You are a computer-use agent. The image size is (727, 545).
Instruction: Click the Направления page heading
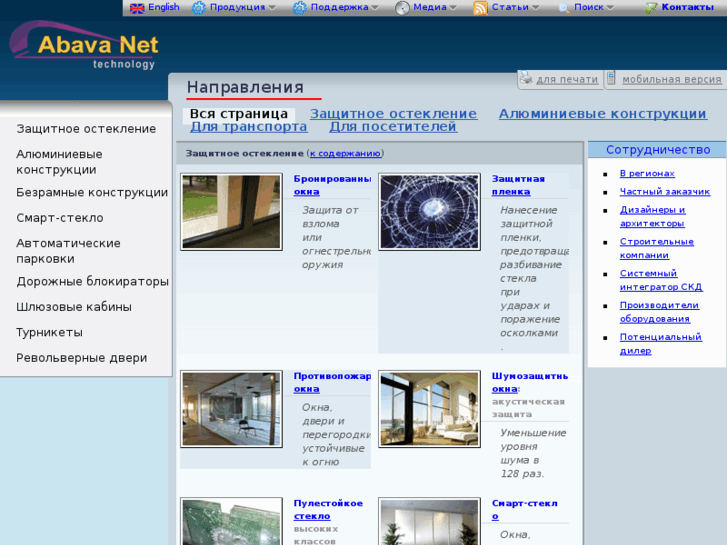point(245,87)
